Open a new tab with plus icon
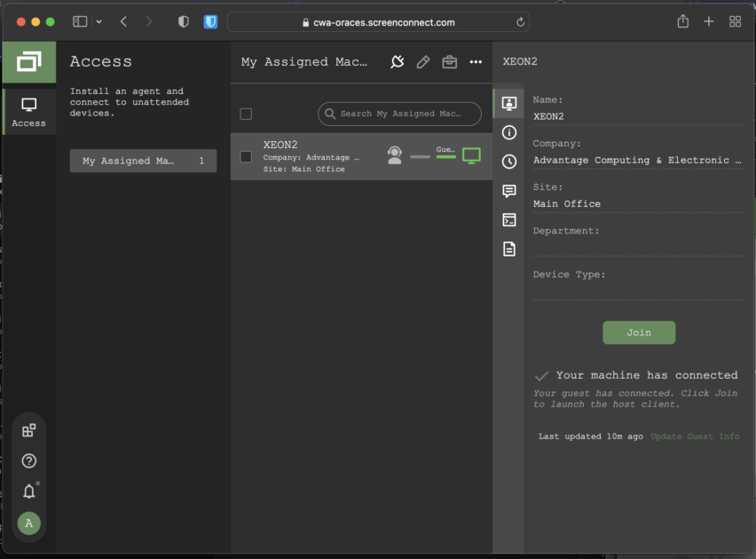The image size is (756, 559). [x=709, y=21]
